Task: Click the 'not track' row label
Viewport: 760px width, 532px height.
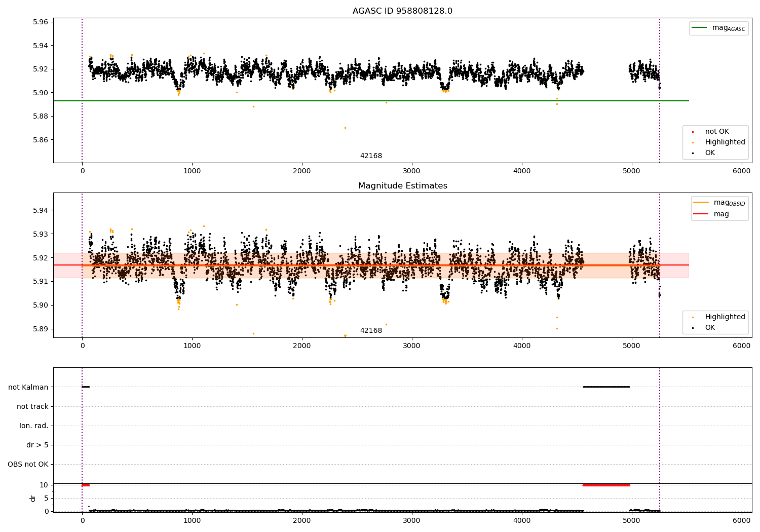Action: [32, 406]
